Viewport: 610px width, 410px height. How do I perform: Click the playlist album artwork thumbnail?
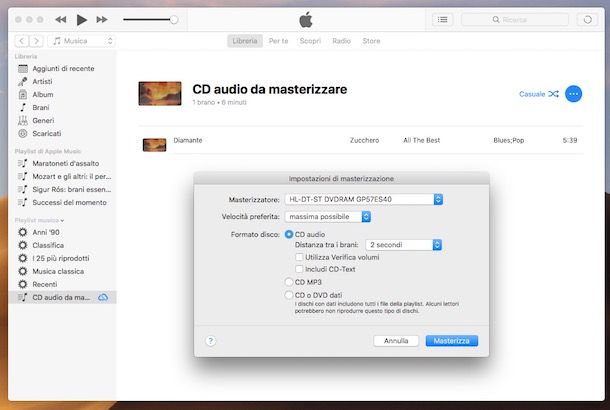(x=160, y=93)
